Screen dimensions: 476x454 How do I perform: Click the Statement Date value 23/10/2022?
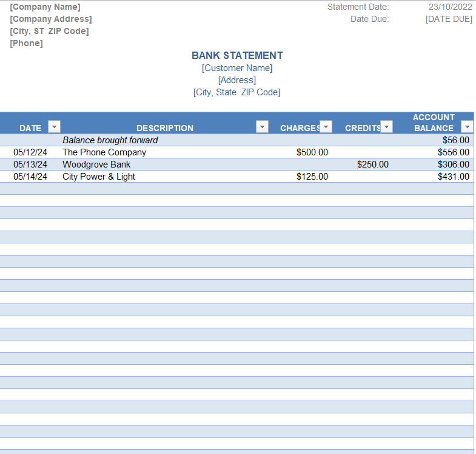(449, 7)
